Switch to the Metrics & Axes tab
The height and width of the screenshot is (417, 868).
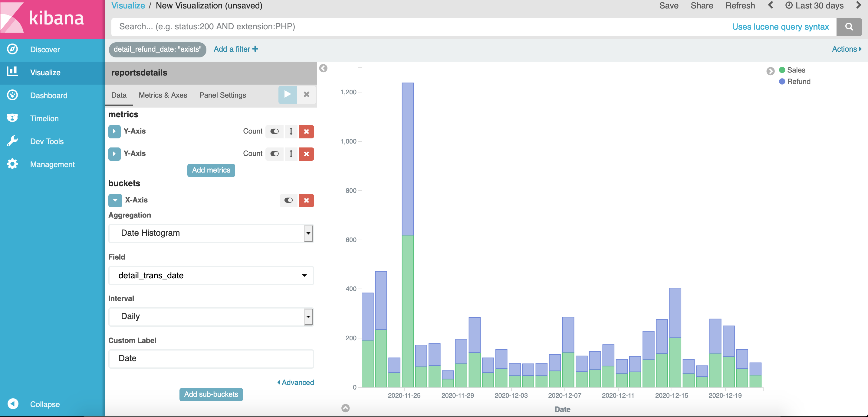[163, 95]
